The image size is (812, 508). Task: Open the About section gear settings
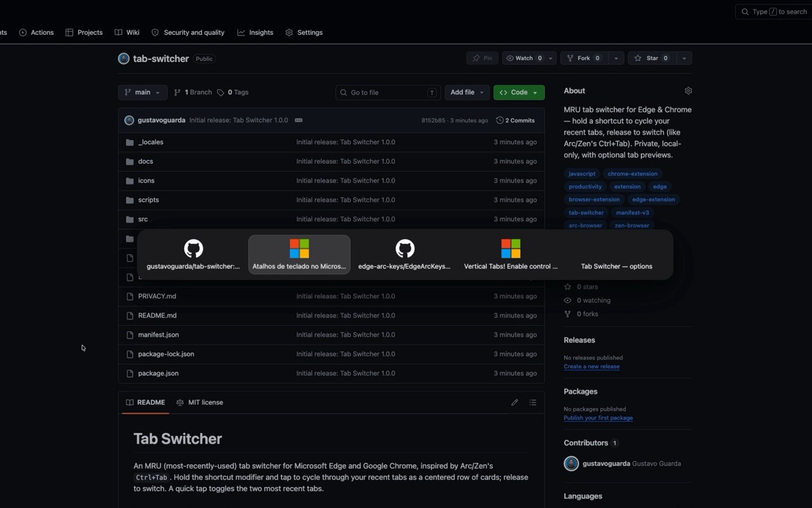688,91
